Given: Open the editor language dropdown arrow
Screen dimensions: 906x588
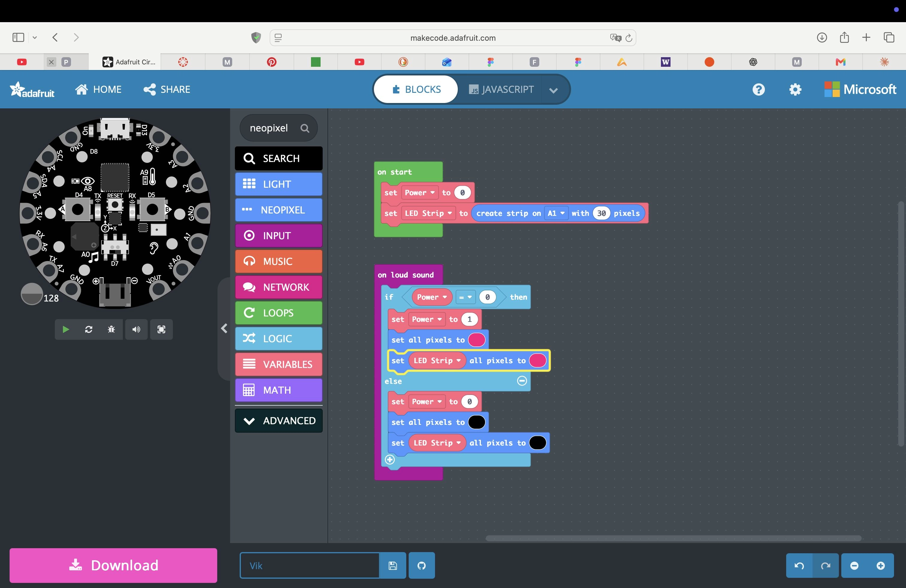Looking at the screenshot, I should click(553, 90).
